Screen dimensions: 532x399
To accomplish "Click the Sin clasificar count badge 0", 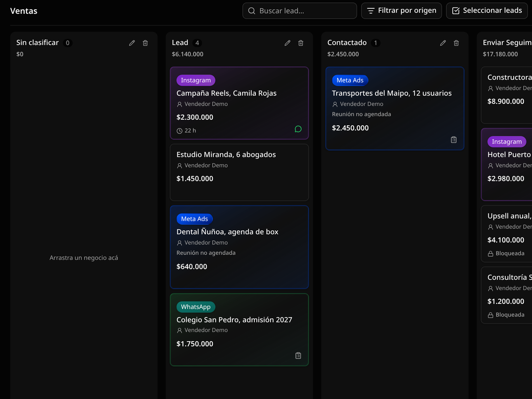I will (x=68, y=43).
